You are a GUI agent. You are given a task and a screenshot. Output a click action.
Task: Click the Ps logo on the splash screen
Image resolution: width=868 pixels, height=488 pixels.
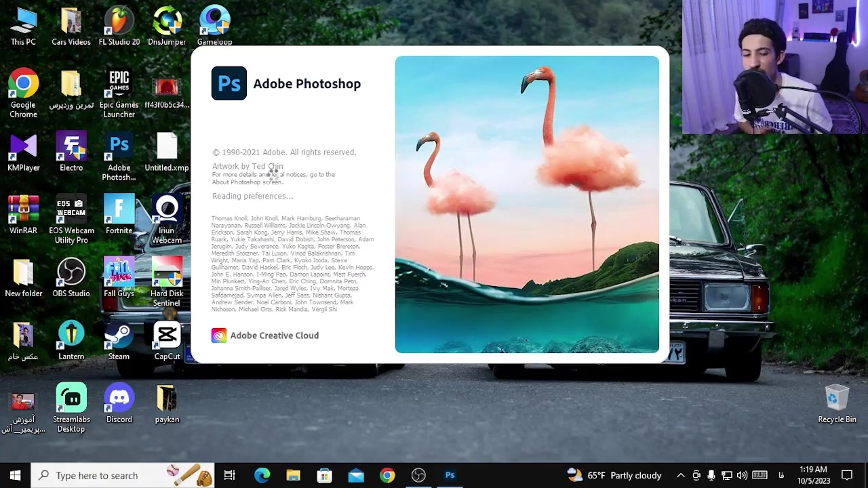(x=229, y=83)
